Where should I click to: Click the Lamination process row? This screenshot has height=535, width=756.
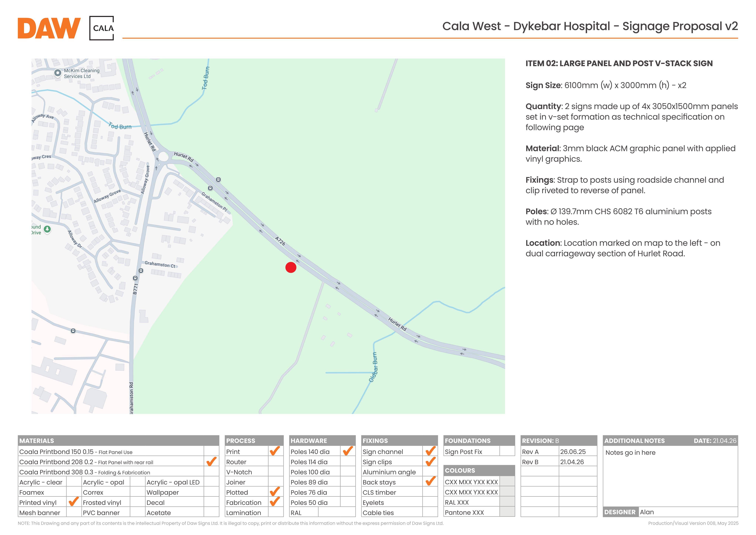coord(254,512)
